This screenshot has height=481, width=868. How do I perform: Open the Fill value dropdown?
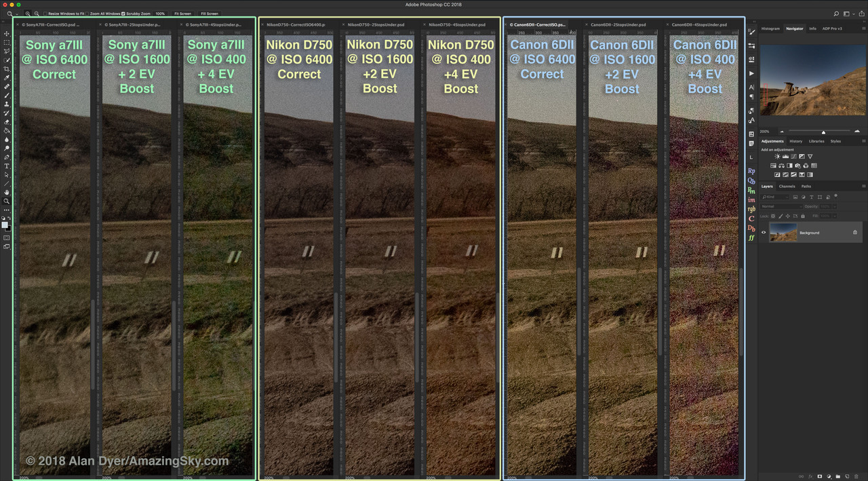click(x=835, y=216)
